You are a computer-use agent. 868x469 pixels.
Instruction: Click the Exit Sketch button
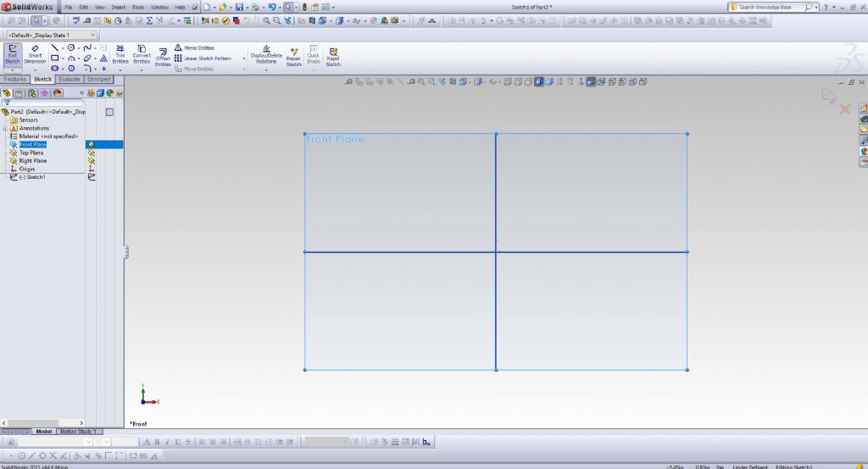click(x=12, y=55)
